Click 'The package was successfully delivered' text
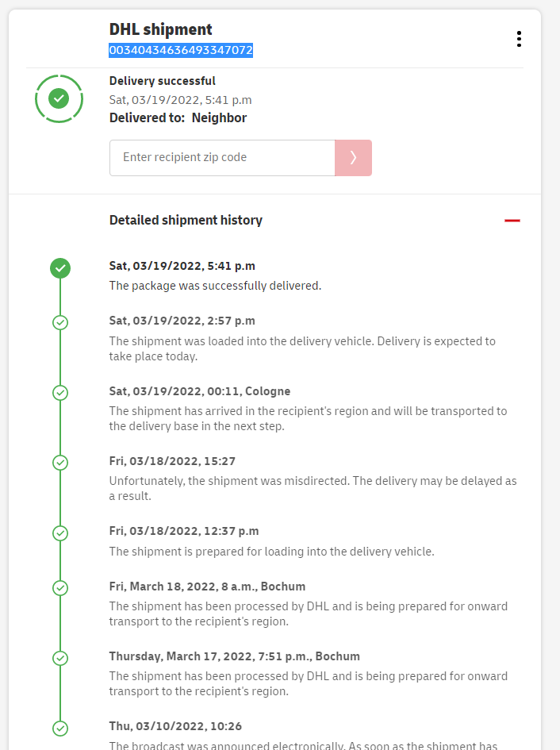The height and width of the screenshot is (750, 560). click(x=215, y=286)
